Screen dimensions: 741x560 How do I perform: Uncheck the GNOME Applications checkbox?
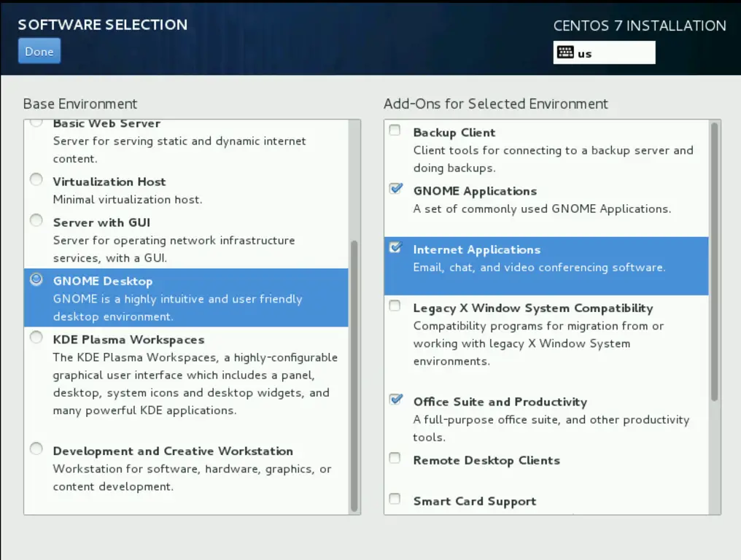395,189
